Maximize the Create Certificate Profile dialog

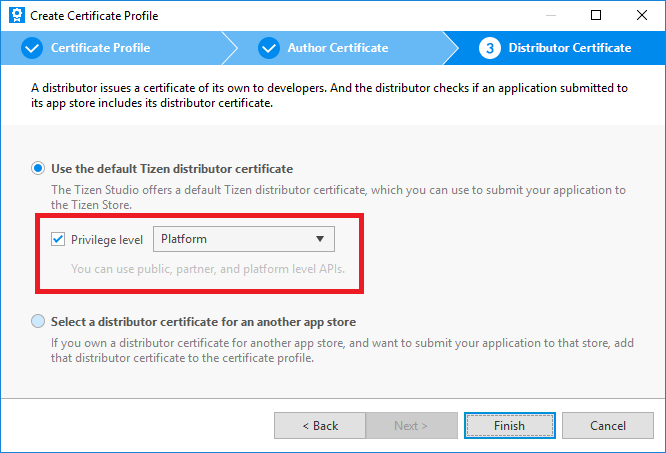(596, 16)
